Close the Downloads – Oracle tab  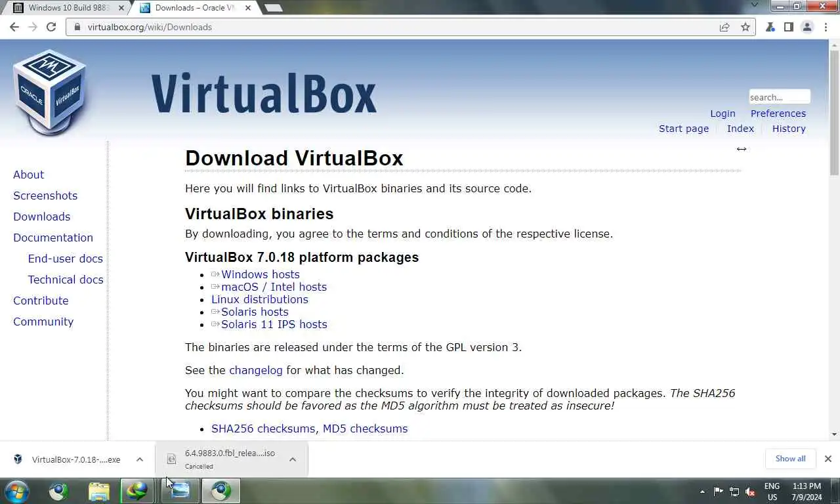(248, 8)
